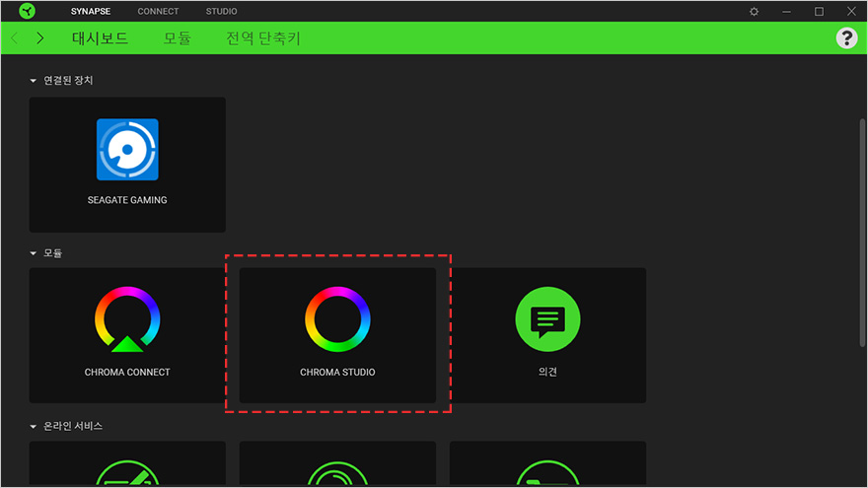Open the Chroma Studio module
Image resolution: width=868 pixels, height=488 pixels.
[x=337, y=335]
